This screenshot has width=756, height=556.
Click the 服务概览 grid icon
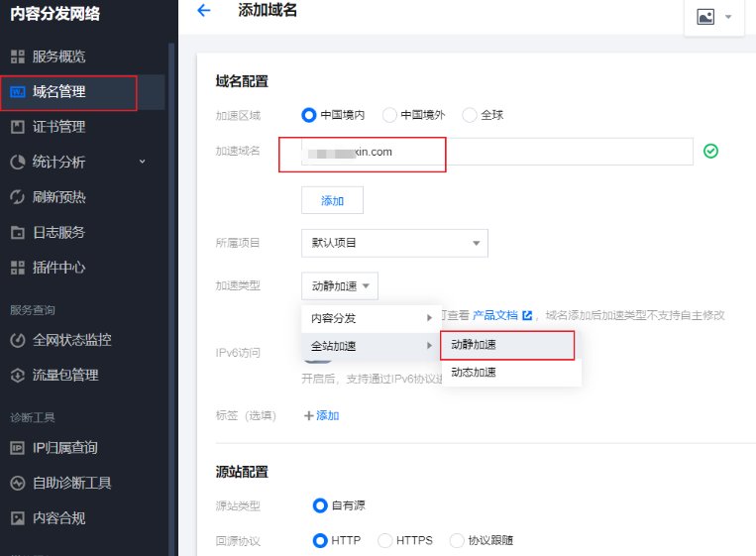pyautogui.click(x=18, y=56)
